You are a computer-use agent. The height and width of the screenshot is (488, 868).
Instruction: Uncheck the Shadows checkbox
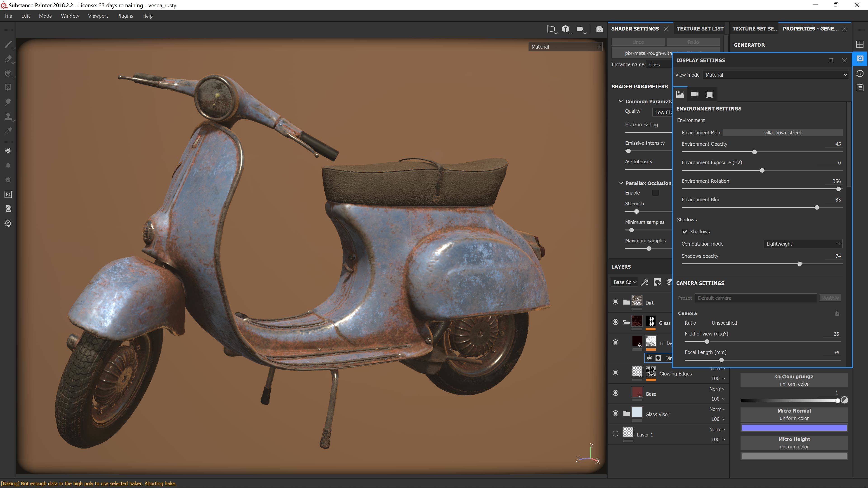point(685,232)
